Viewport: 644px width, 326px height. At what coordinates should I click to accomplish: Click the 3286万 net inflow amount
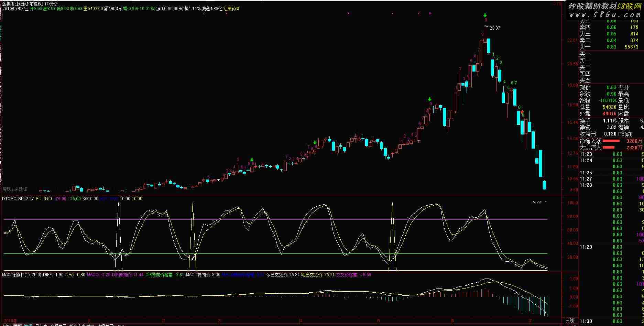click(x=634, y=141)
